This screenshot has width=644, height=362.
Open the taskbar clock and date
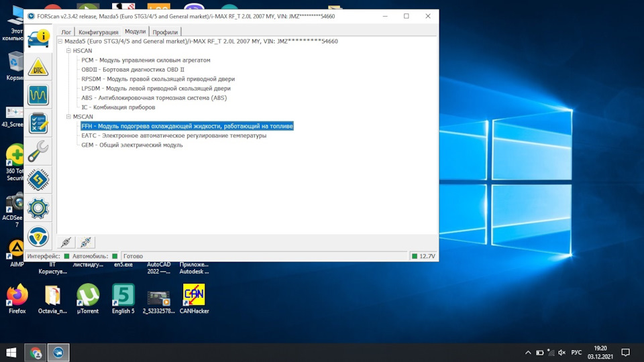[600, 353]
